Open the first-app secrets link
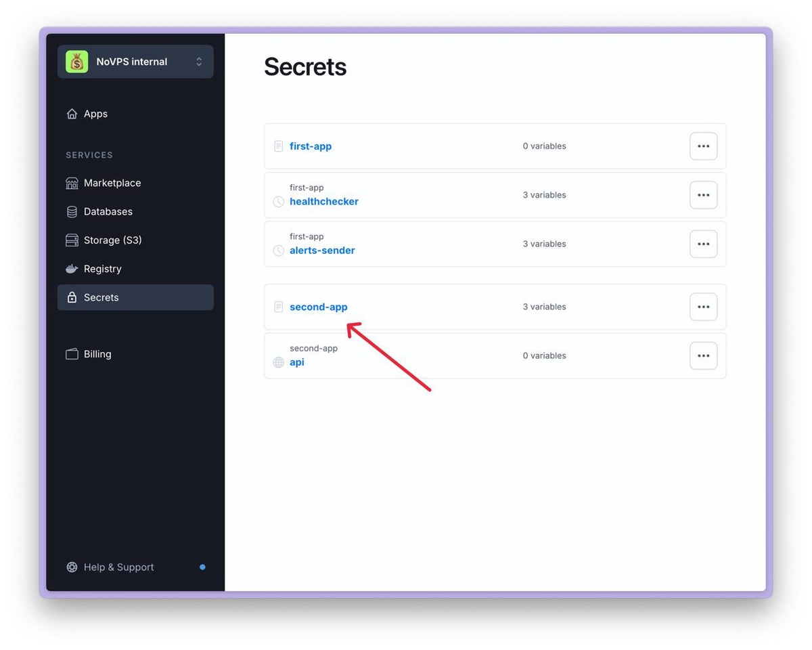The height and width of the screenshot is (650, 812). point(311,146)
